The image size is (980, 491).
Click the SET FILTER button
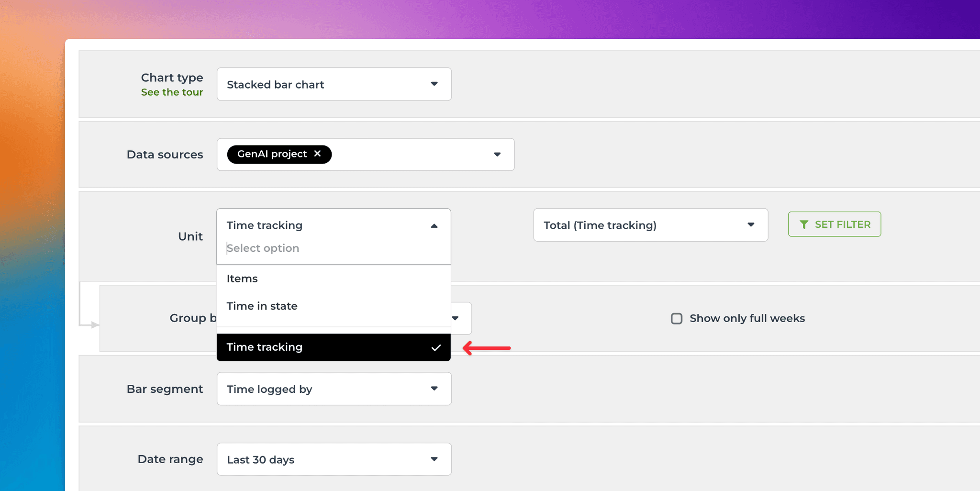pyautogui.click(x=834, y=224)
